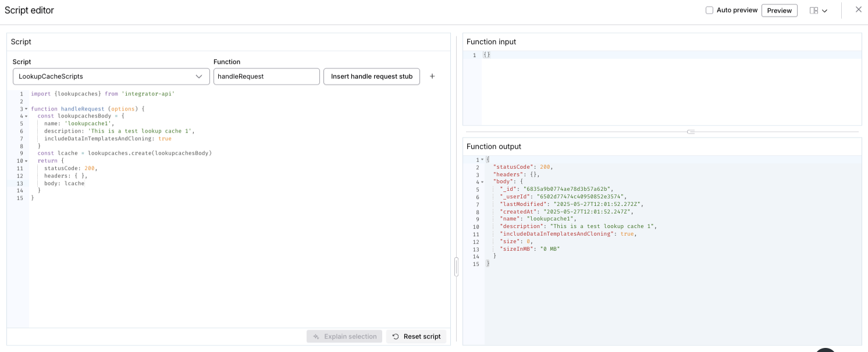Click the handleRequest function input field
This screenshot has height=352, width=868.
click(266, 76)
